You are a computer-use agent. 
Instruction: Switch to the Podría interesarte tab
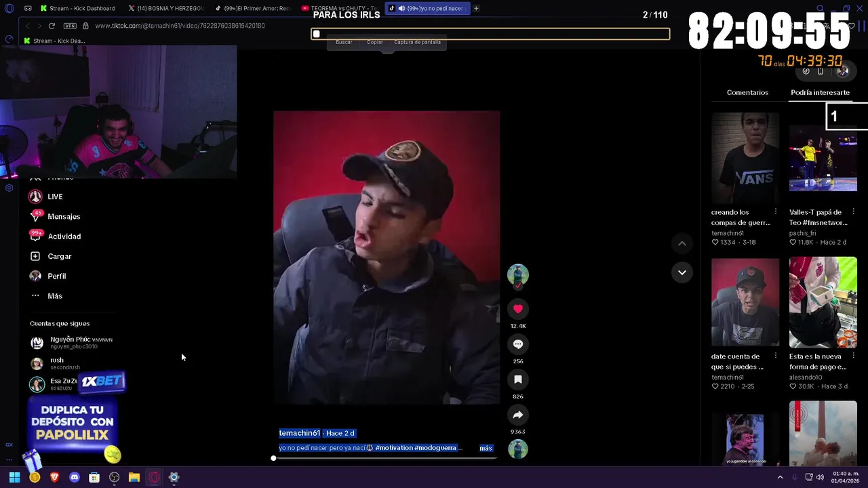820,92
